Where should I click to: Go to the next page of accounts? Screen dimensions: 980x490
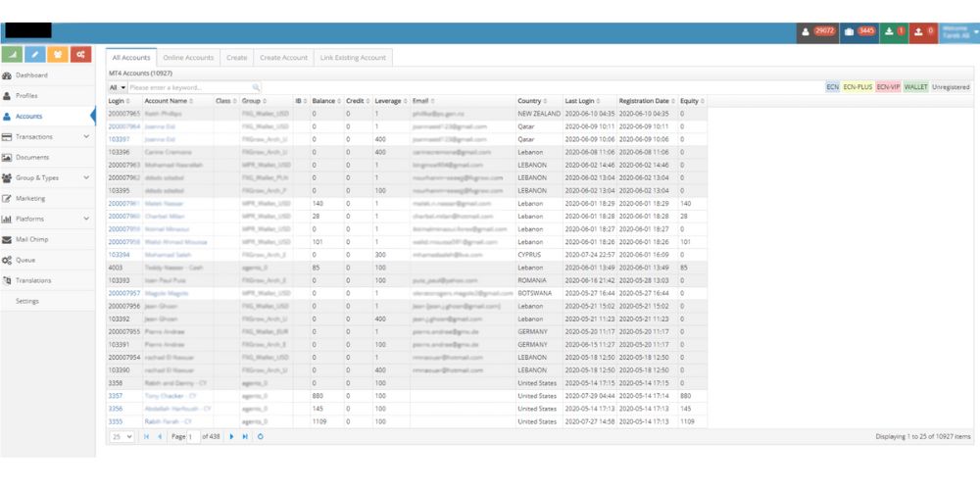232,436
